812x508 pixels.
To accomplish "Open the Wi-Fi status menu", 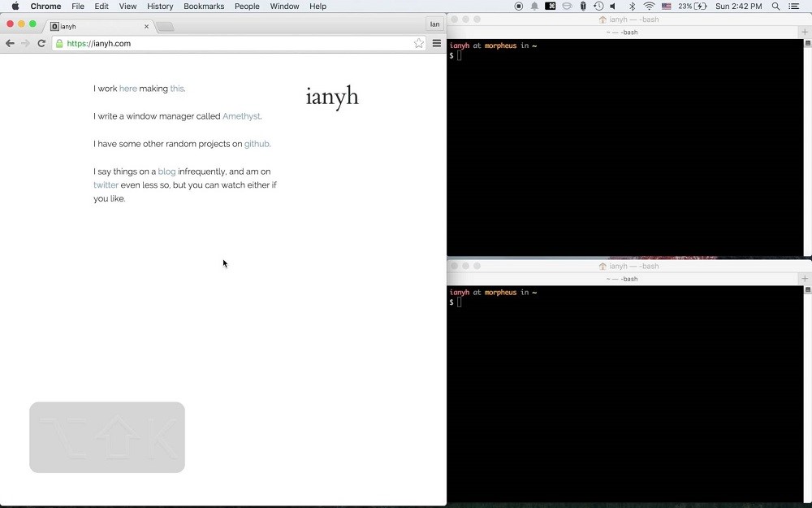I will point(649,7).
